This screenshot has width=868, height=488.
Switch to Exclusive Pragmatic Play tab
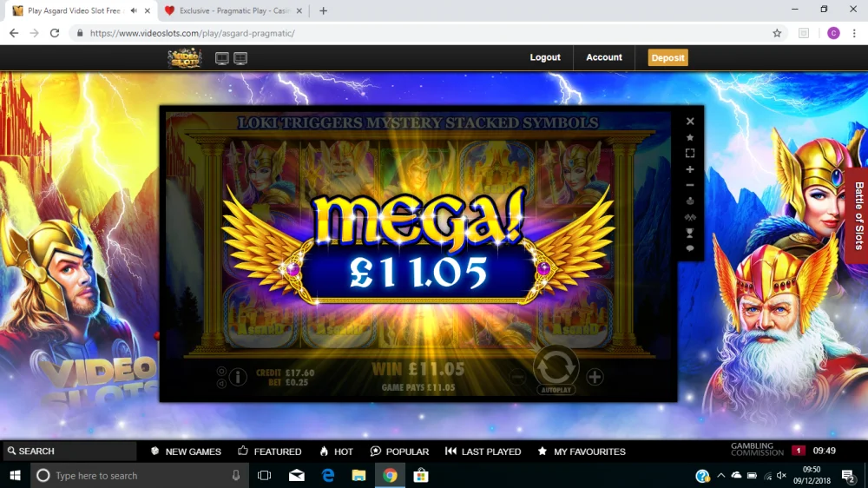pos(233,10)
